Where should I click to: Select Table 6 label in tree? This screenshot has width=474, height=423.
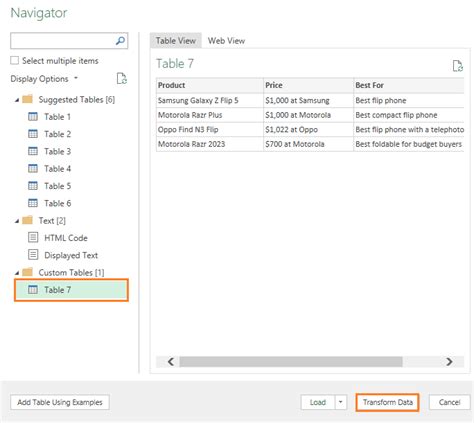pyautogui.click(x=58, y=203)
